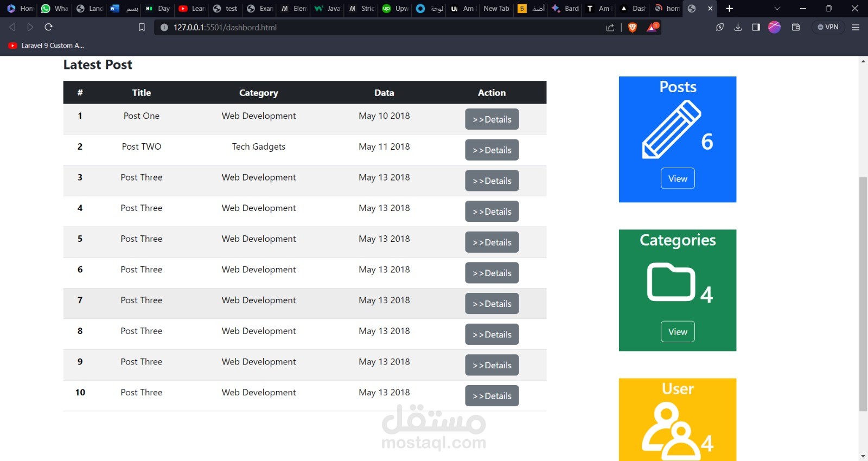The width and height of the screenshot is (868, 461).
Task: Click the Data column header
Action: click(x=384, y=93)
